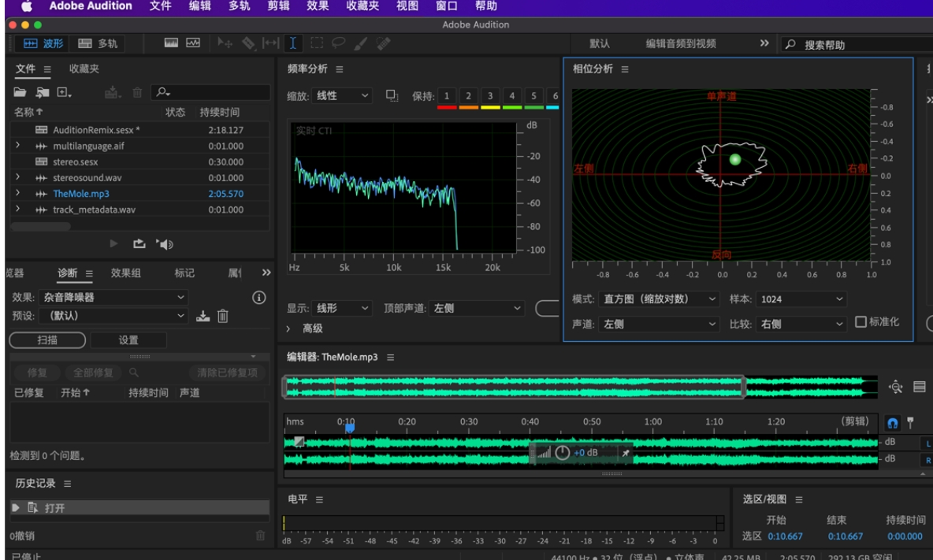The image size is (933, 560).
Task: Open the 样本 dropdown showing 1024
Action: click(x=801, y=299)
